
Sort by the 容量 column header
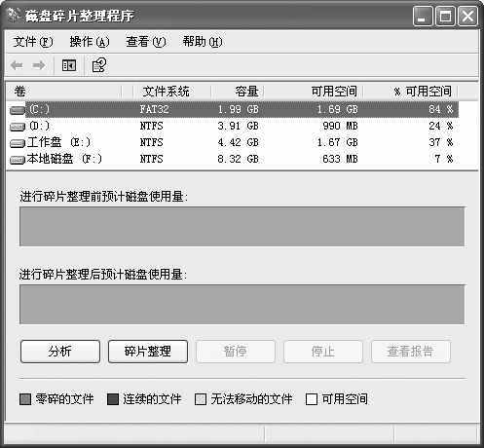tap(238, 92)
